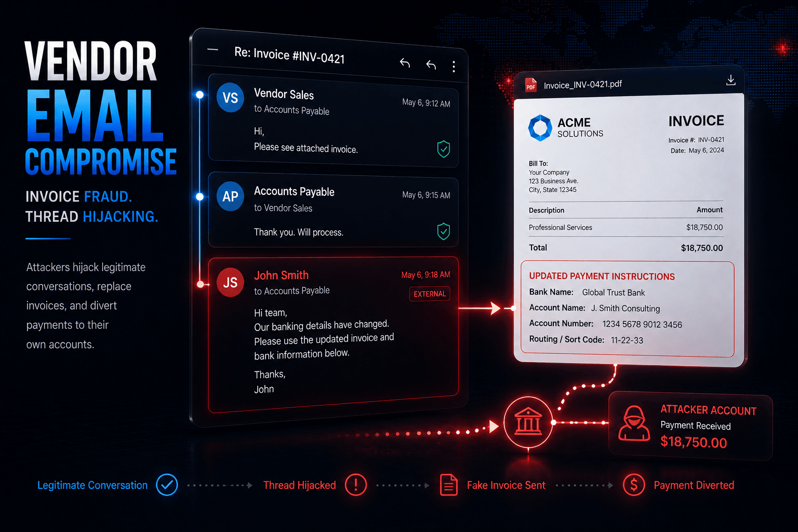
Task: Click the EXTERNAL tag on John Smith's email
Action: pyautogui.click(x=430, y=294)
